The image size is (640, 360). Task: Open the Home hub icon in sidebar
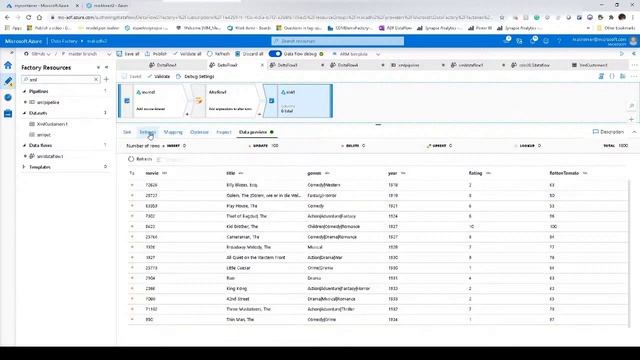tap(8, 65)
